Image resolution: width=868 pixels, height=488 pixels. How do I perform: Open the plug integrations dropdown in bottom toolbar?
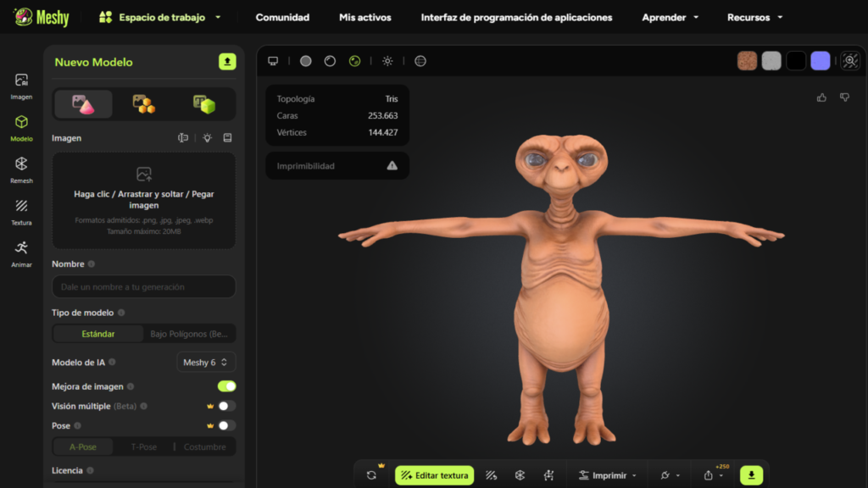coord(670,475)
